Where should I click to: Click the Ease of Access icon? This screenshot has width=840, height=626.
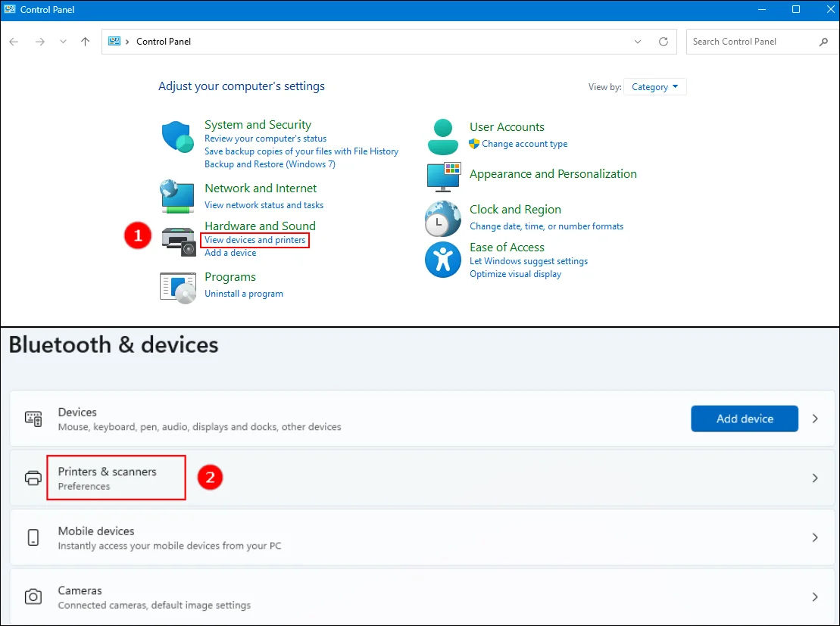[x=443, y=260]
